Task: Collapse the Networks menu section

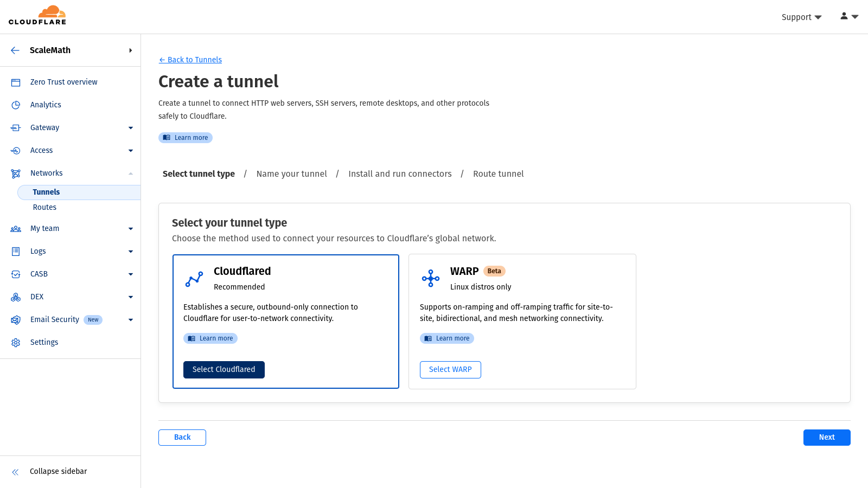Action: click(130, 174)
